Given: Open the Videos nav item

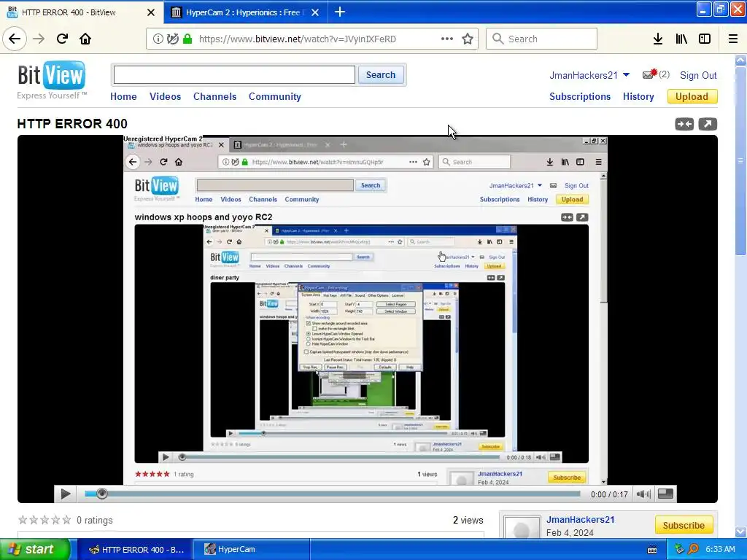Looking at the screenshot, I should point(166,97).
